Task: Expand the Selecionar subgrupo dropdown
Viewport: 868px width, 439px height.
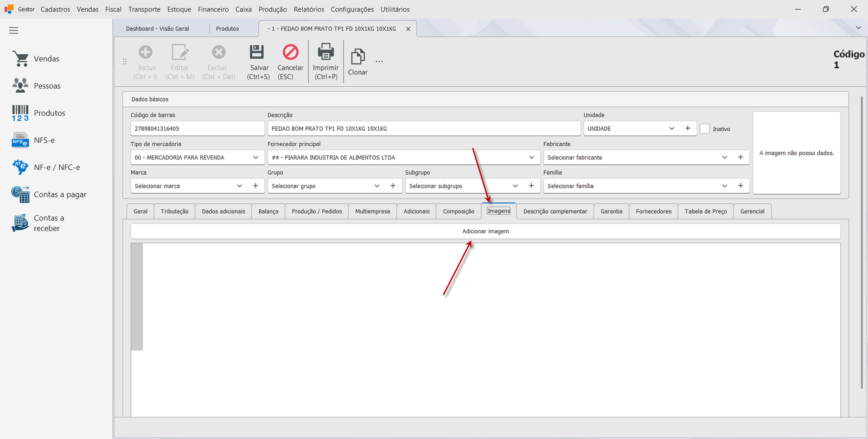Action: coord(515,186)
